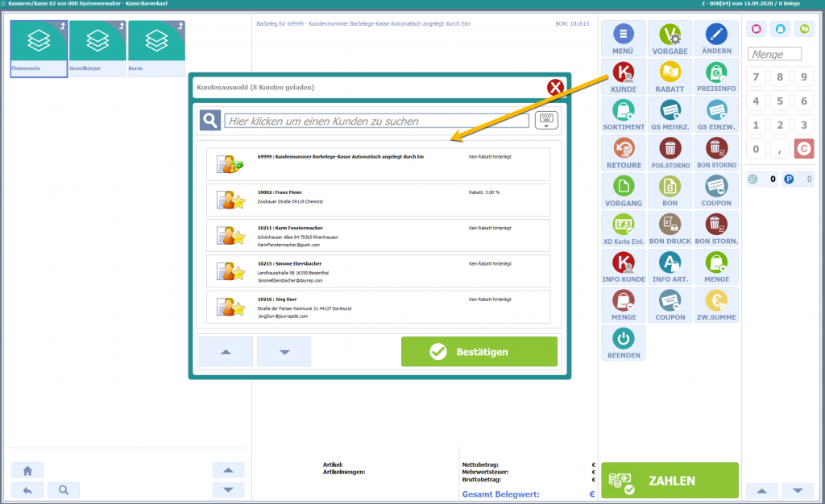Open the Kurse category tile
This screenshot has width=825, height=504.
tap(156, 48)
